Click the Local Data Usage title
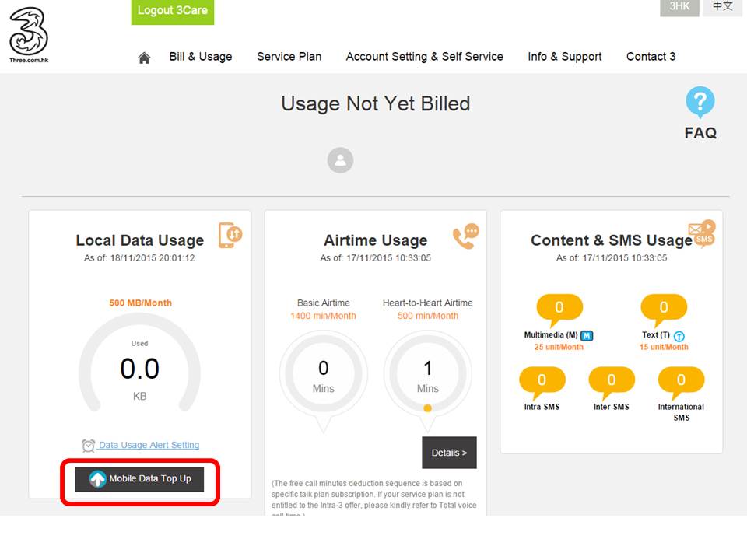Screen dimensions: 747x560 (x=139, y=240)
